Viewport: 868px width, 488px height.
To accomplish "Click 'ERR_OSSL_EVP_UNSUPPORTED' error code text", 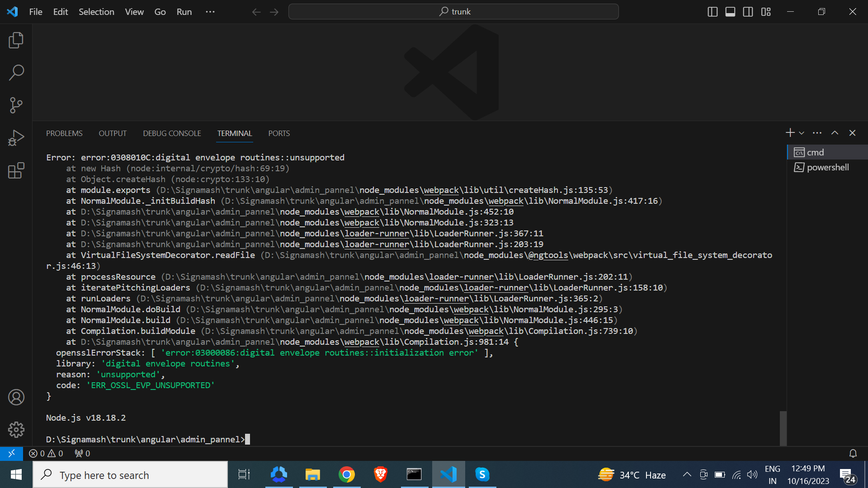I will click(x=151, y=385).
